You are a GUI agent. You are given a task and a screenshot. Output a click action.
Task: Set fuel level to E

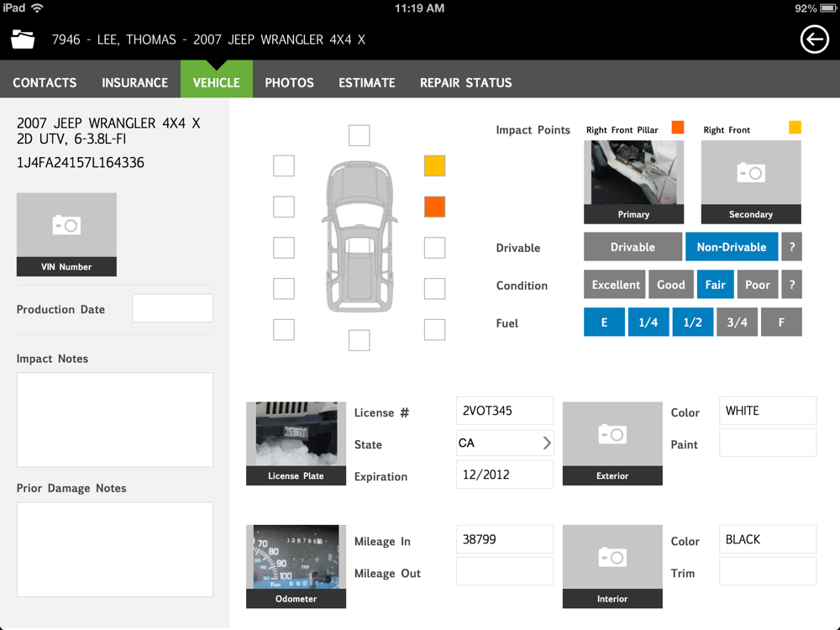604,322
